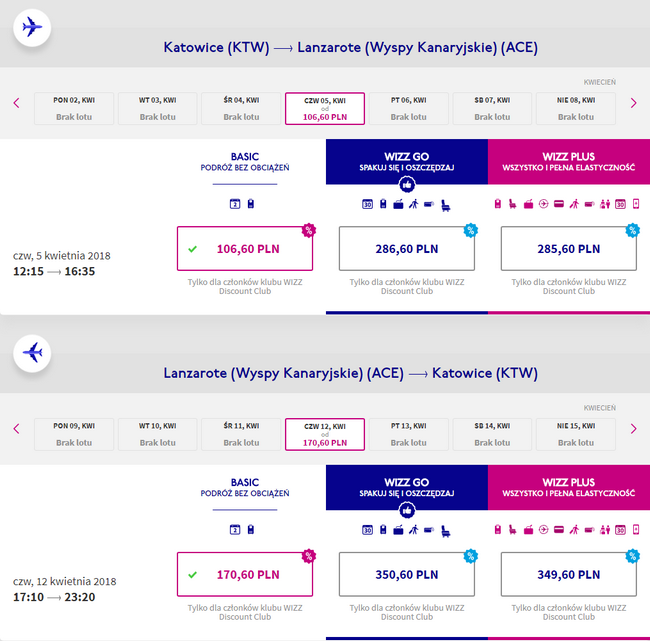Show later outbound dates with right arrow

tap(633, 103)
